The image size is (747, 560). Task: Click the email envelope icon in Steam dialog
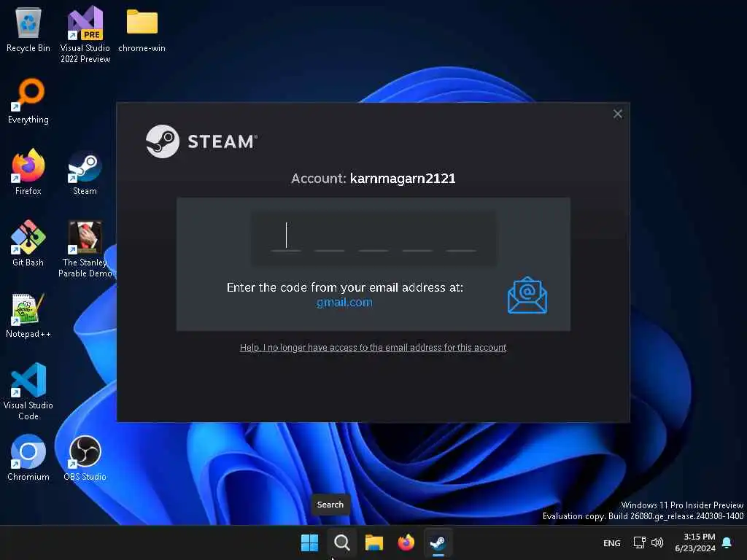coord(527,295)
